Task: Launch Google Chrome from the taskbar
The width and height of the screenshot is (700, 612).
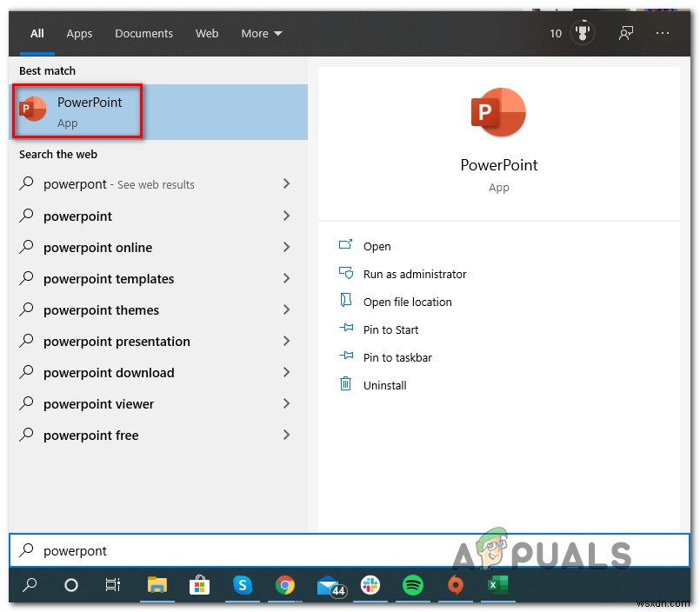Action: point(285,586)
